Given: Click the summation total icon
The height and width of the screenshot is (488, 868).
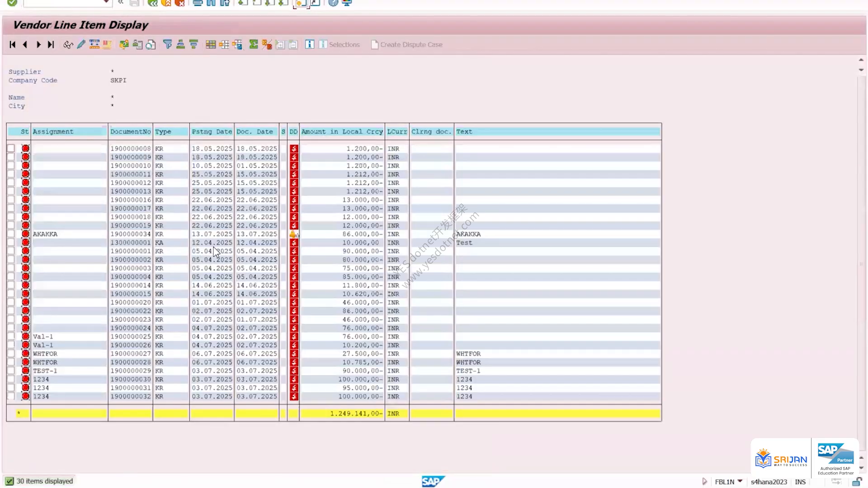Looking at the screenshot, I should (254, 44).
